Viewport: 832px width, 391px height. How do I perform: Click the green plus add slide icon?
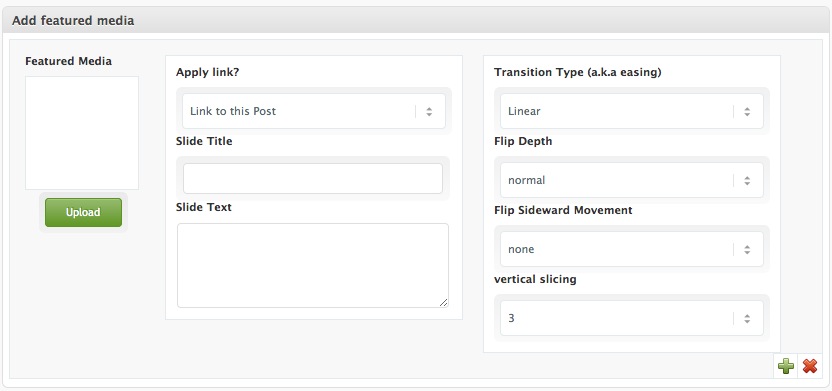click(x=786, y=366)
